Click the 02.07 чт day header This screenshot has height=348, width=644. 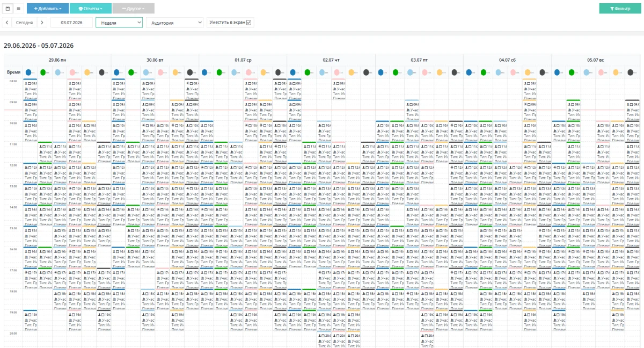click(331, 60)
